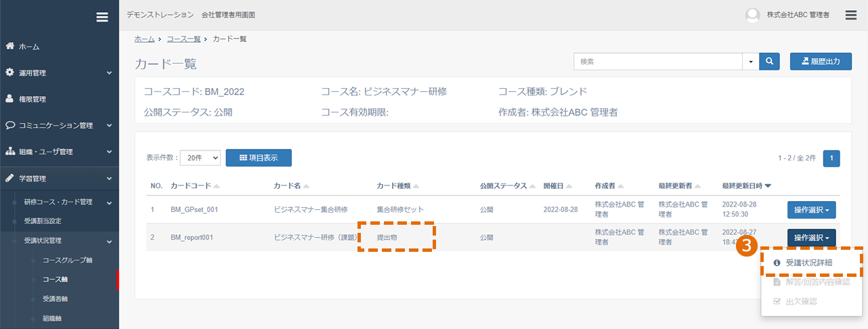Open the BM_report001 card code link
868x329 pixels.
pos(192,238)
